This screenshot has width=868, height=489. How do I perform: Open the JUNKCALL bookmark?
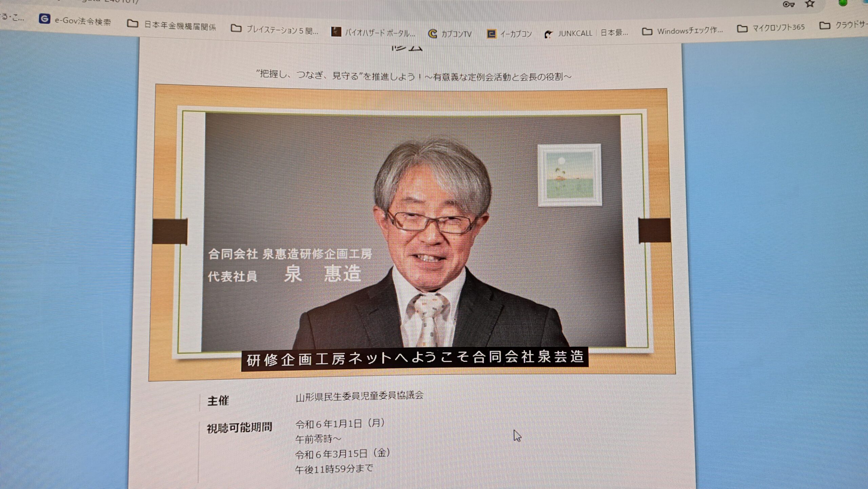(586, 33)
